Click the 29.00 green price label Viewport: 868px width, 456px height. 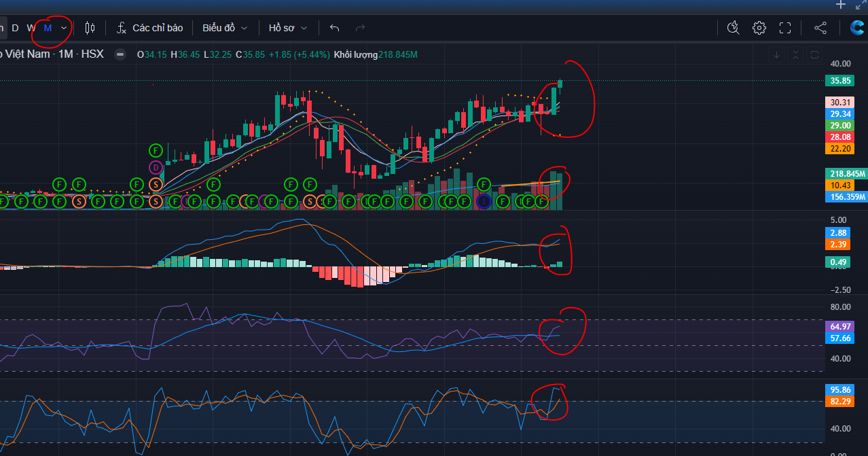(x=840, y=126)
